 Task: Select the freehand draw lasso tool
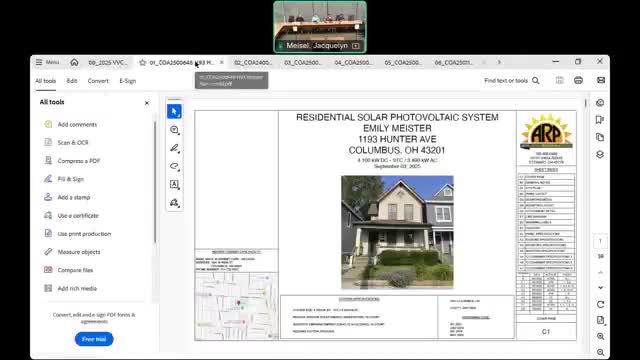[174, 166]
